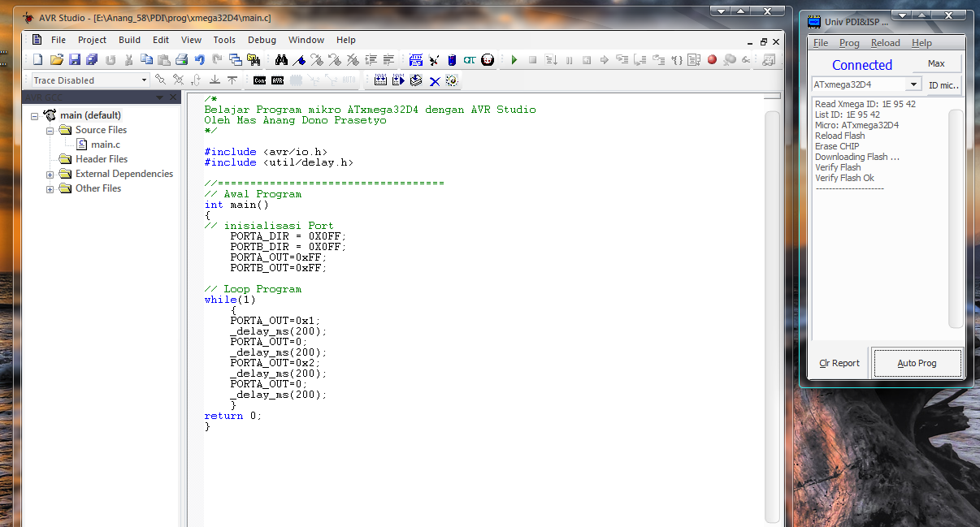The height and width of the screenshot is (527, 980).
Task: Click the 'Connected' status text
Action: 861,65
